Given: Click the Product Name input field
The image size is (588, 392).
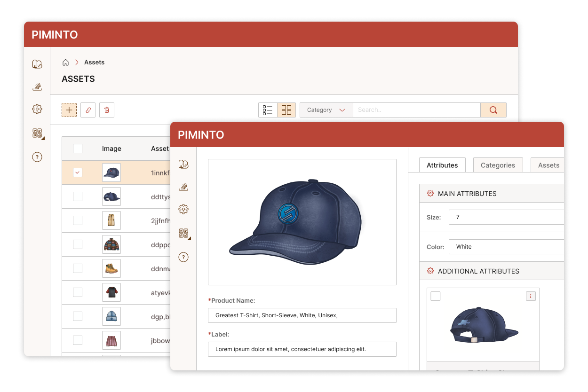Looking at the screenshot, I should 302,315.
